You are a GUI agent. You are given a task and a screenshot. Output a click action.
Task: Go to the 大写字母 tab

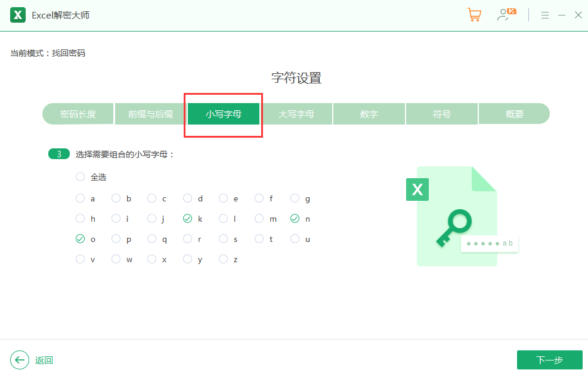[296, 114]
